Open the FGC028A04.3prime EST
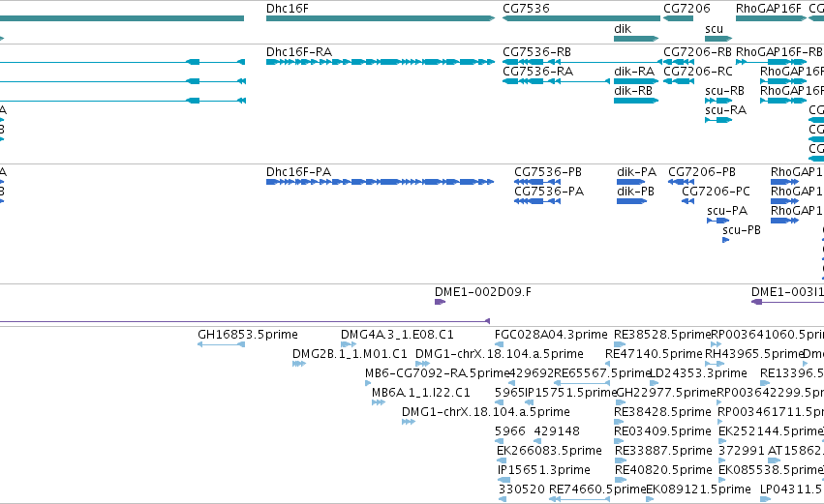Viewport: 824px width, 504px height. pyautogui.click(x=500, y=345)
